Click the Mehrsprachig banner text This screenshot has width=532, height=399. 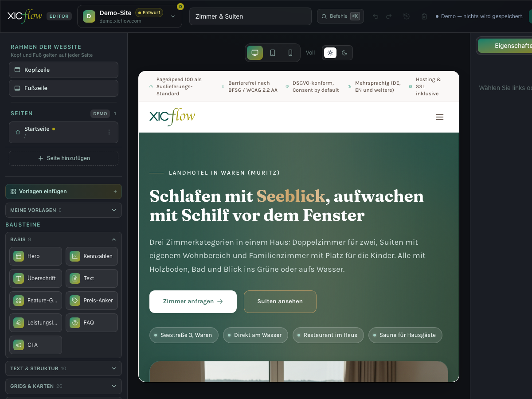(378, 86)
